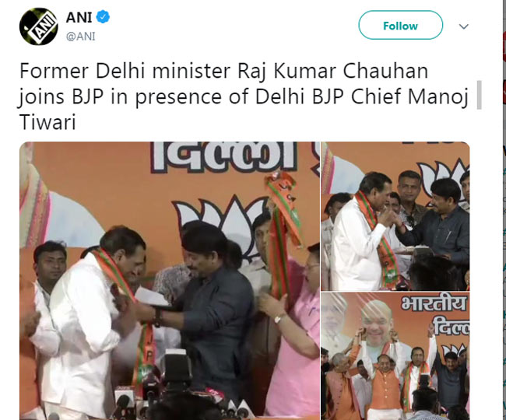
Task: Click the gray scrollbar thumb beside tweet text
Action: tap(480, 95)
